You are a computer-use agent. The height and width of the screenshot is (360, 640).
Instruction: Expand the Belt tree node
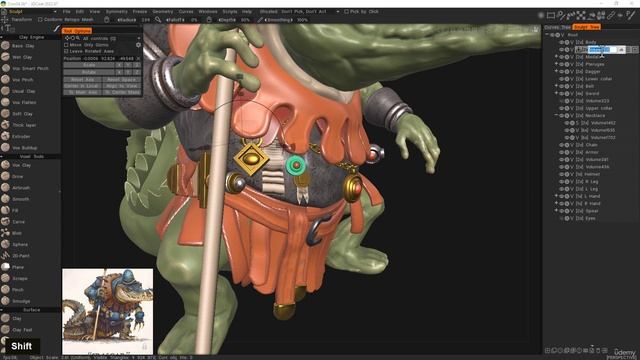[556, 86]
